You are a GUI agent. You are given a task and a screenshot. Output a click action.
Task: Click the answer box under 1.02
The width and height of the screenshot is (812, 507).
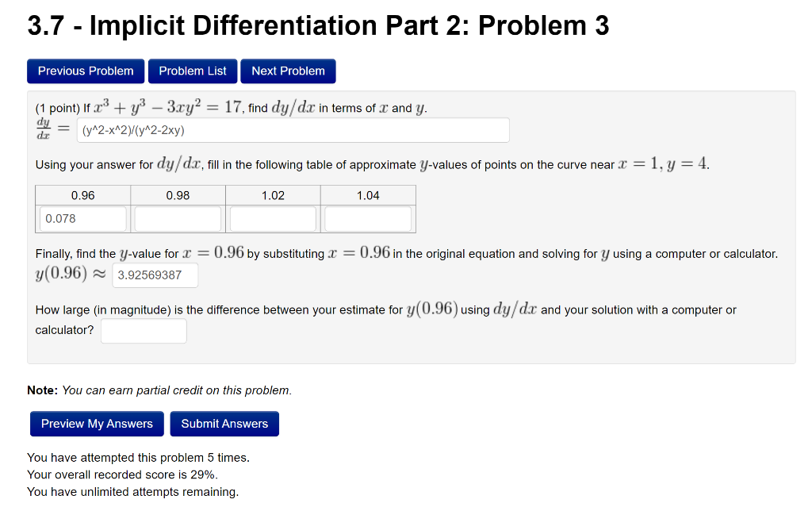272,217
